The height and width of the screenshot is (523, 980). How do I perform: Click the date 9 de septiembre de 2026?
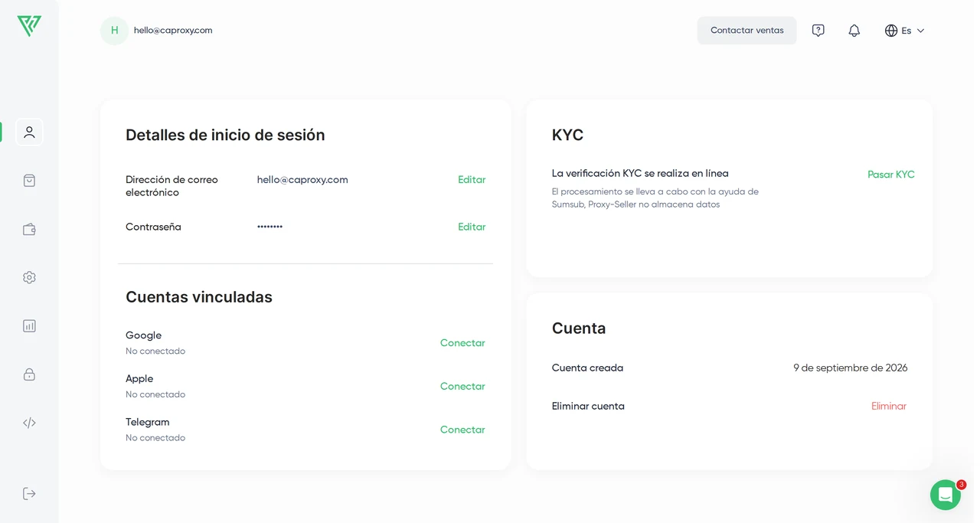point(850,368)
